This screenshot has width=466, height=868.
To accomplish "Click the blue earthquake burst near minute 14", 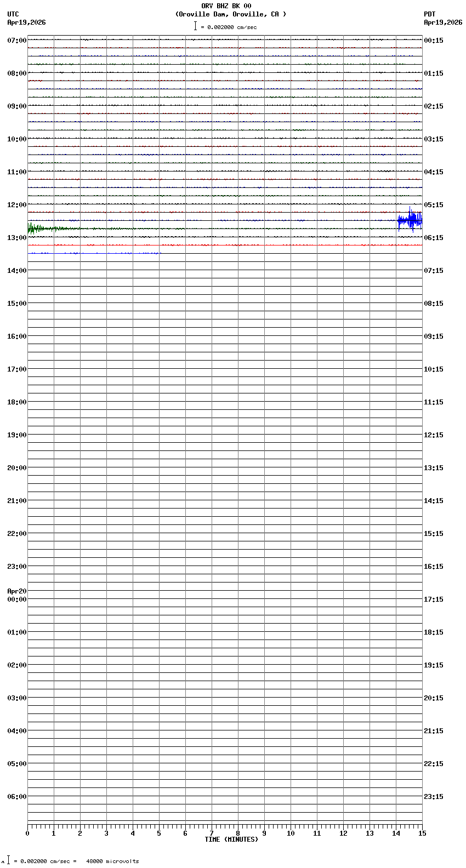I will (410, 220).
